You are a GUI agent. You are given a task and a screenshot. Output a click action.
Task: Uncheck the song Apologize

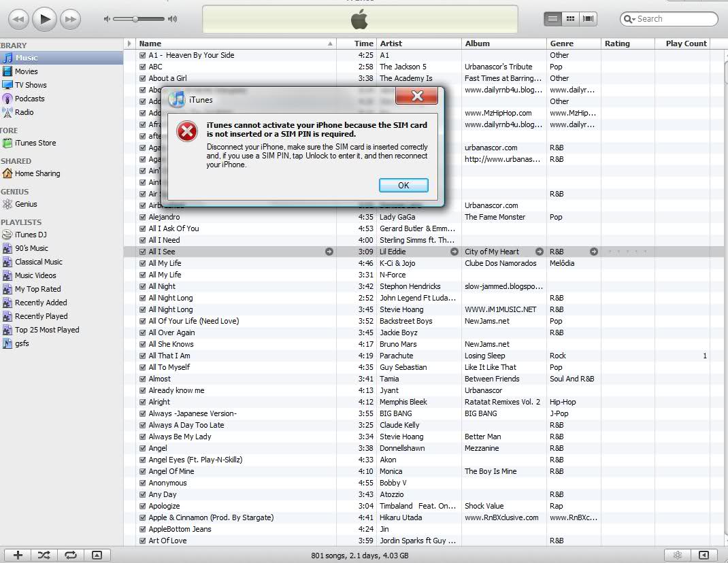tap(142, 506)
